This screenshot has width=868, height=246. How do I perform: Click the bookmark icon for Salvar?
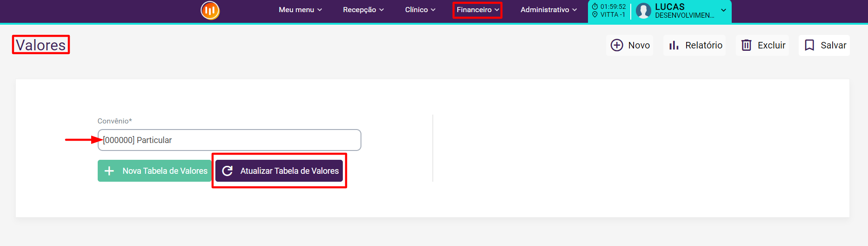tap(809, 45)
